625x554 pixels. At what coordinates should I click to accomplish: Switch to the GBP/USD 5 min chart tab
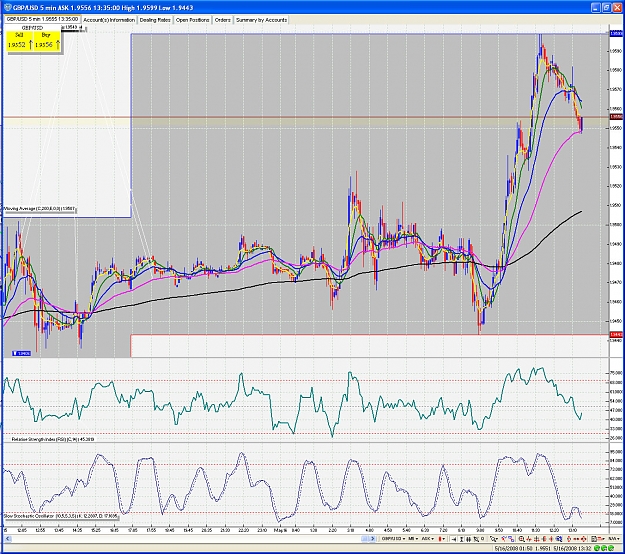pos(43,19)
